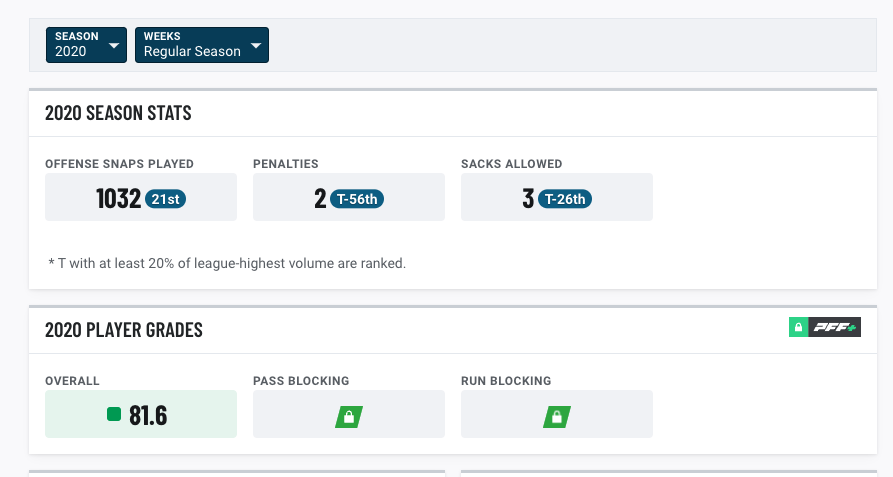Image resolution: width=893 pixels, height=477 pixels.
Task: Select the Sacks Allowed stat card
Action: pyautogui.click(x=556, y=197)
